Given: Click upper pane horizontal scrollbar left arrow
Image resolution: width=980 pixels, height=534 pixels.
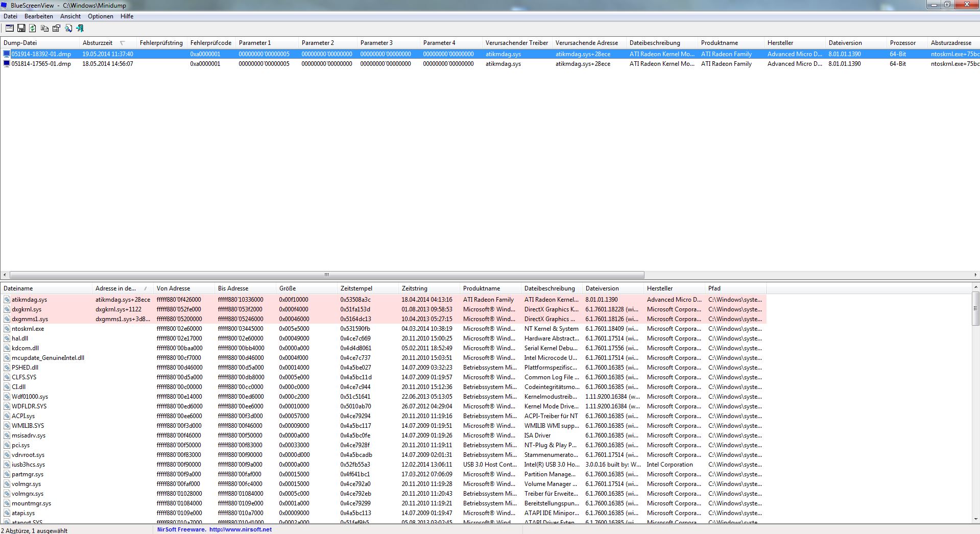Looking at the screenshot, I should coord(5,275).
